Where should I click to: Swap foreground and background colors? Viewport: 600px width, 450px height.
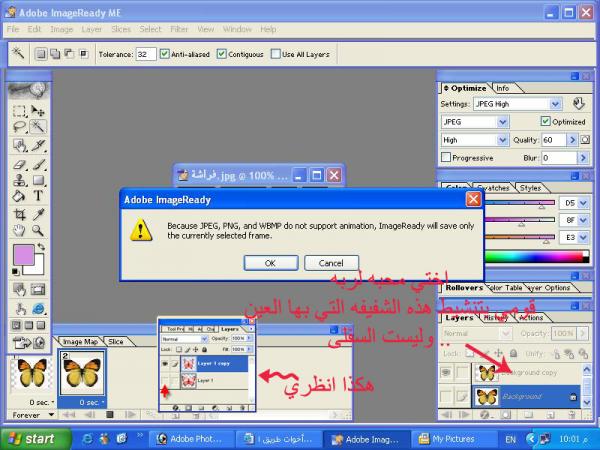[x=41, y=247]
